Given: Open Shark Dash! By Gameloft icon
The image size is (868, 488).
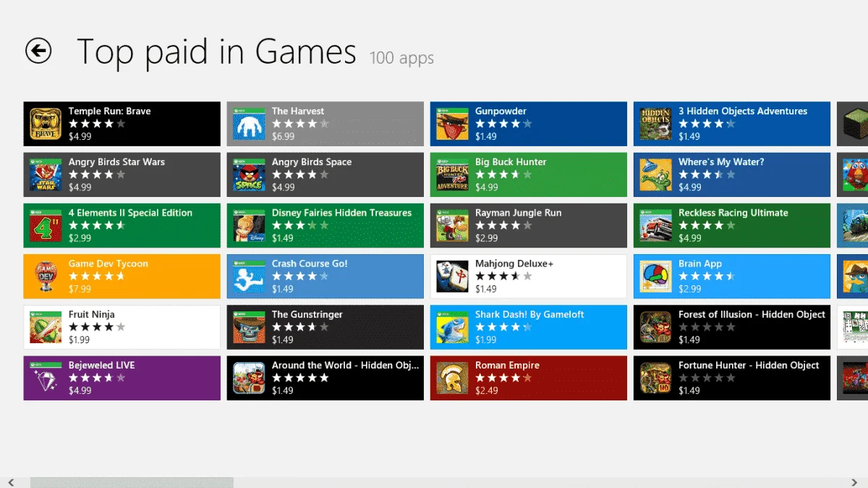Looking at the screenshot, I should (x=452, y=327).
